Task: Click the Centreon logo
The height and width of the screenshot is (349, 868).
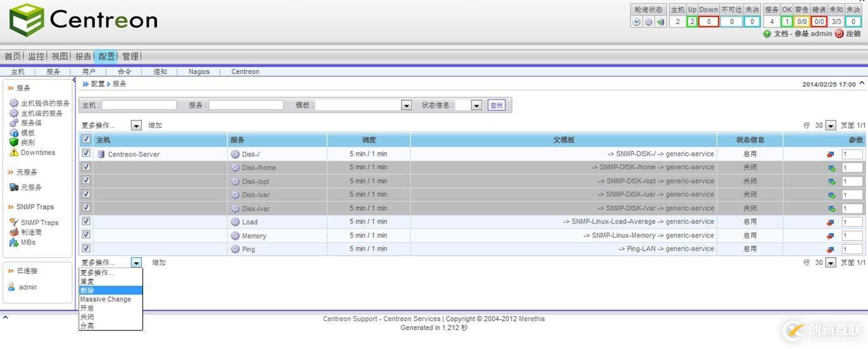Action: (84, 20)
